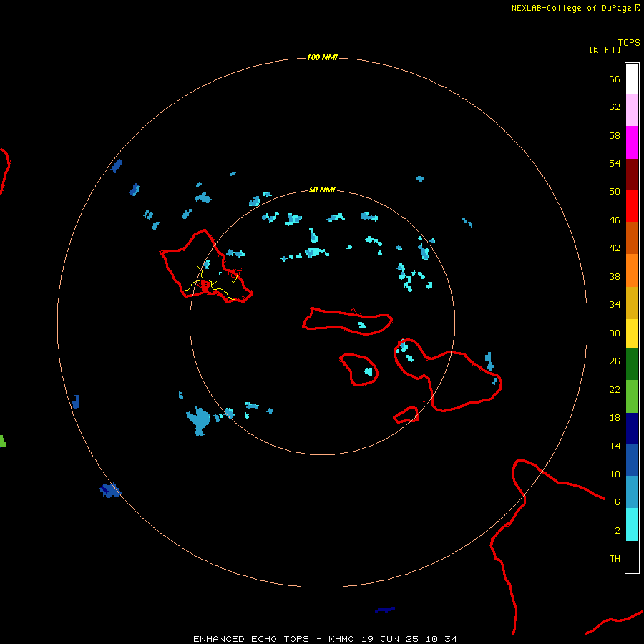Click the NEXLAB-College of DuPage credit text
The height and width of the screenshot is (644, 644).
point(572,8)
